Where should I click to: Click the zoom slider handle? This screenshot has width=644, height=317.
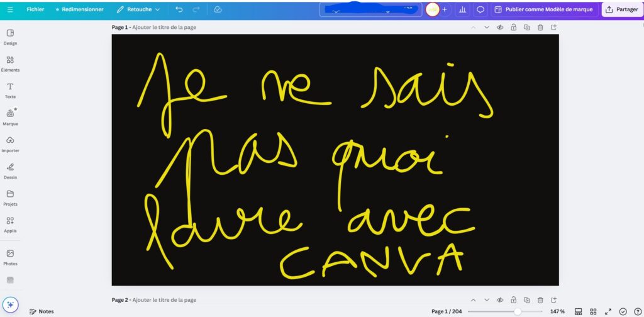coord(518,311)
